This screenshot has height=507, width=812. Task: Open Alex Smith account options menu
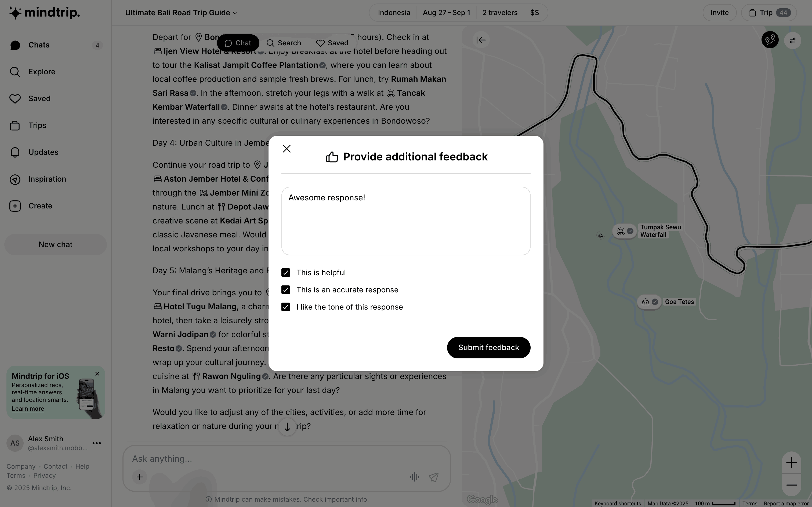point(97,443)
